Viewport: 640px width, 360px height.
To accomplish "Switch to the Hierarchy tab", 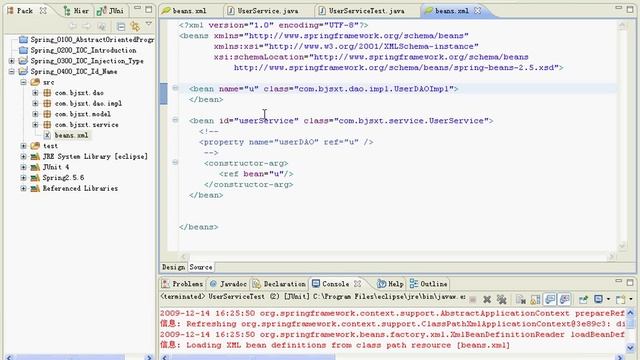I will tap(76, 11).
